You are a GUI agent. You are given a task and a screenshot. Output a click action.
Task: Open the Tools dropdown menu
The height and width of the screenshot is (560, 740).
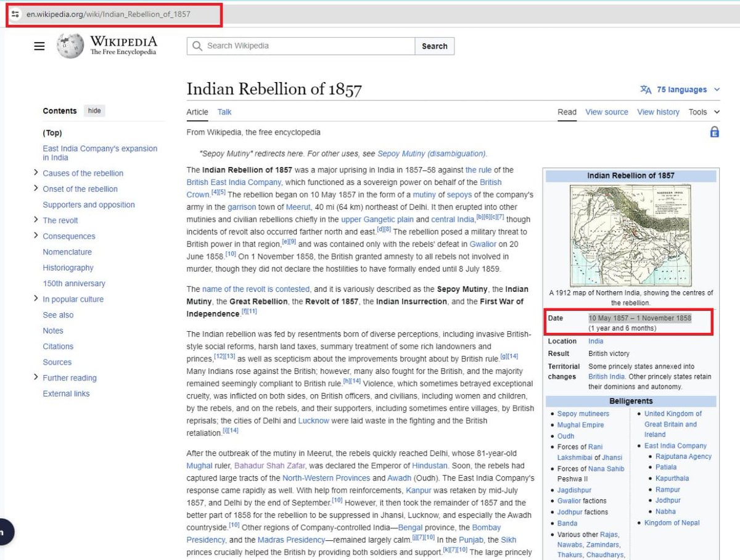[704, 112]
